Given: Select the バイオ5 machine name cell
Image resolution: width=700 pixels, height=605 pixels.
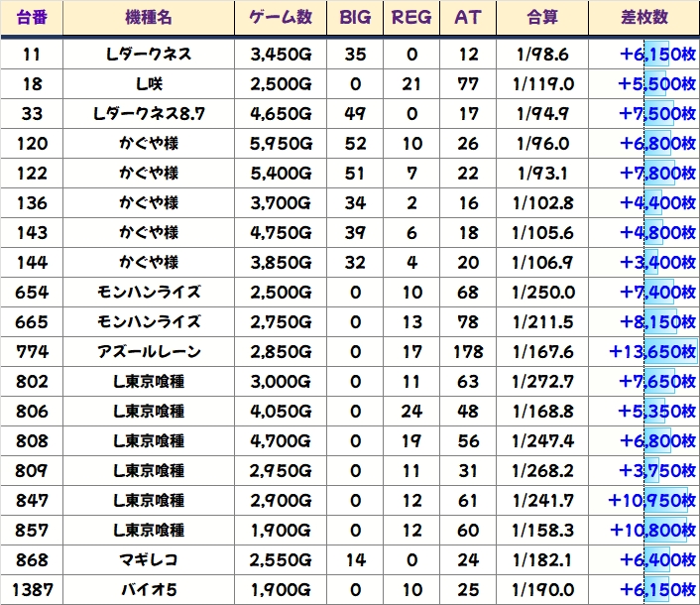Looking at the screenshot, I should [x=149, y=590].
